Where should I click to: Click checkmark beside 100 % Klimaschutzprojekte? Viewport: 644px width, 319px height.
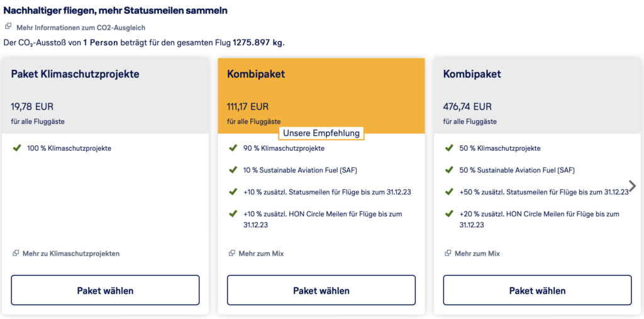coord(16,148)
